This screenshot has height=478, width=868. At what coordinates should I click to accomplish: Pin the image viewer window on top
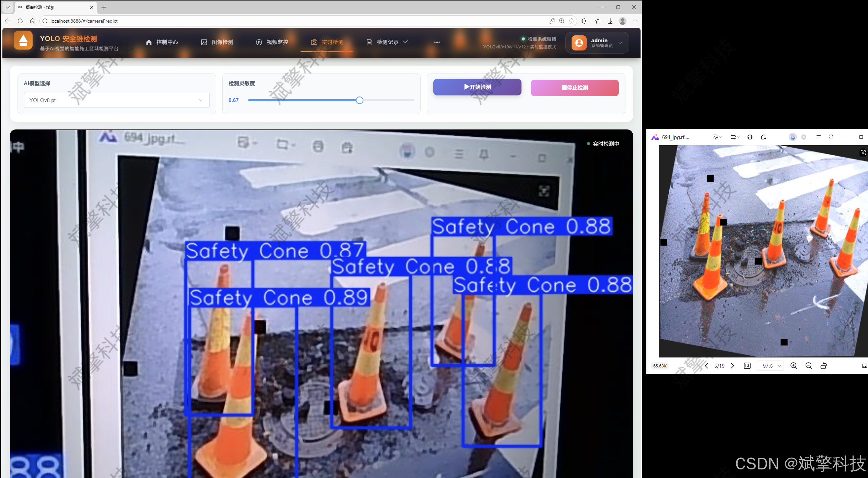coord(831,137)
